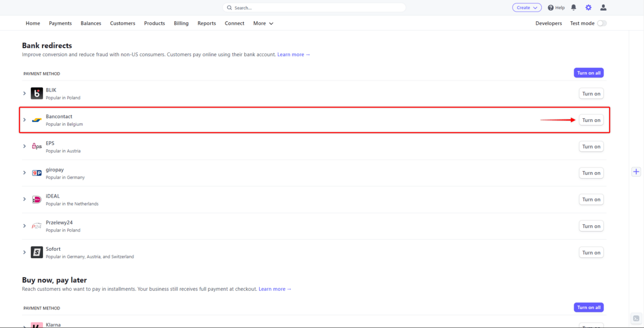Screen dimensions: 644x328
Task: Open the Create dropdown button
Action: tap(527, 7)
